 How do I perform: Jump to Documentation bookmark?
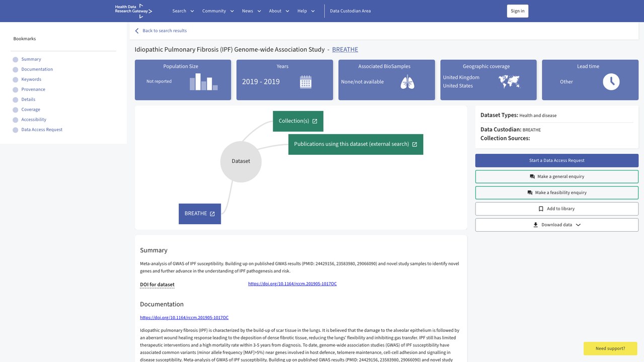(37, 69)
